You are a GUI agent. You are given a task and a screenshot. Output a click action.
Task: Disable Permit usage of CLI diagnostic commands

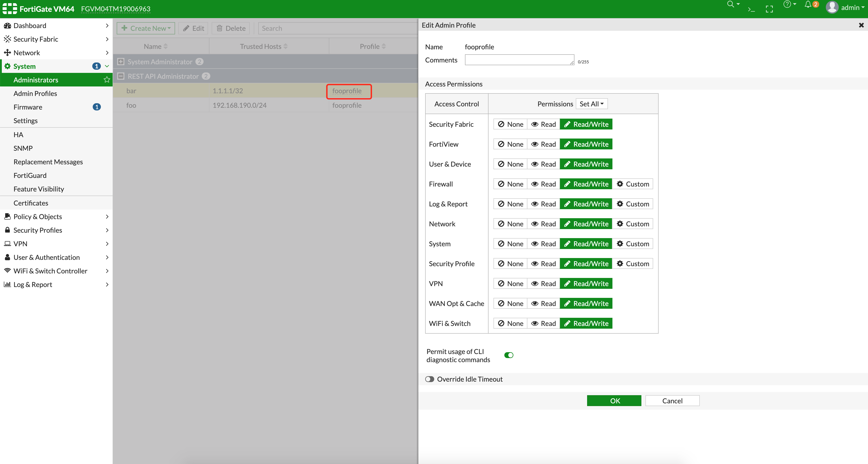point(509,355)
